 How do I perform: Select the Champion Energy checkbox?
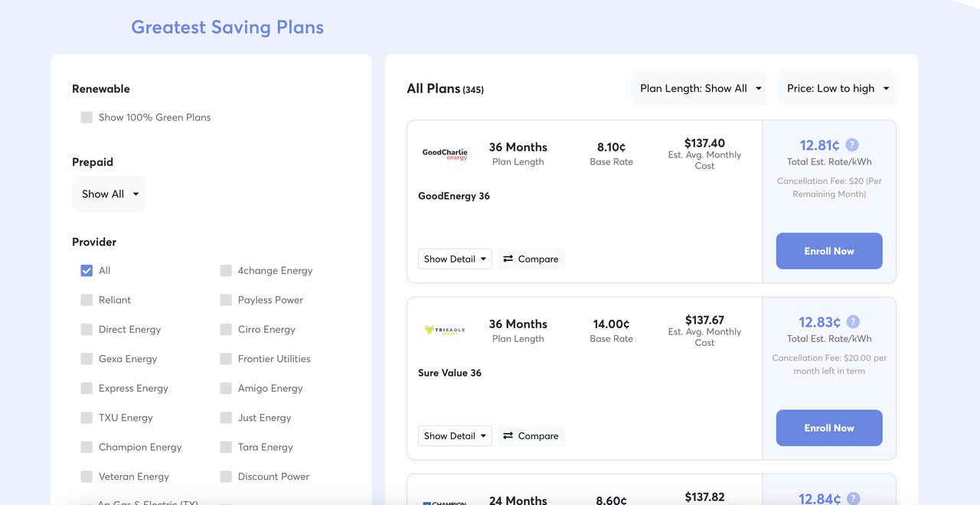(x=87, y=447)
